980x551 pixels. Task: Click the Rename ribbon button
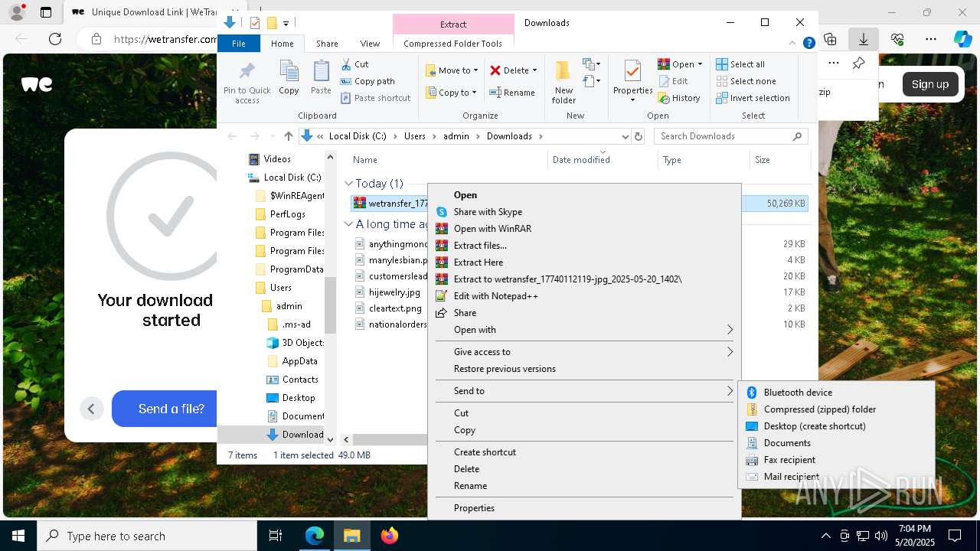(512, 93)
